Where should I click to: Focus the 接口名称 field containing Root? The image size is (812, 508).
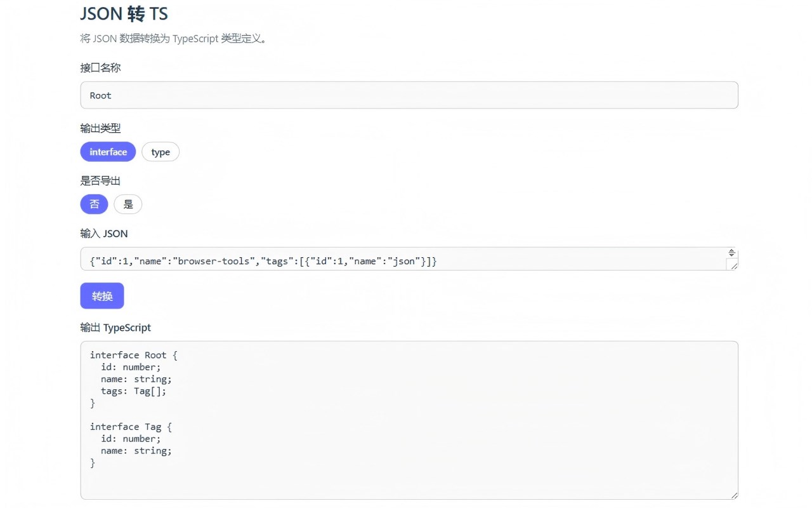[409, 95]
